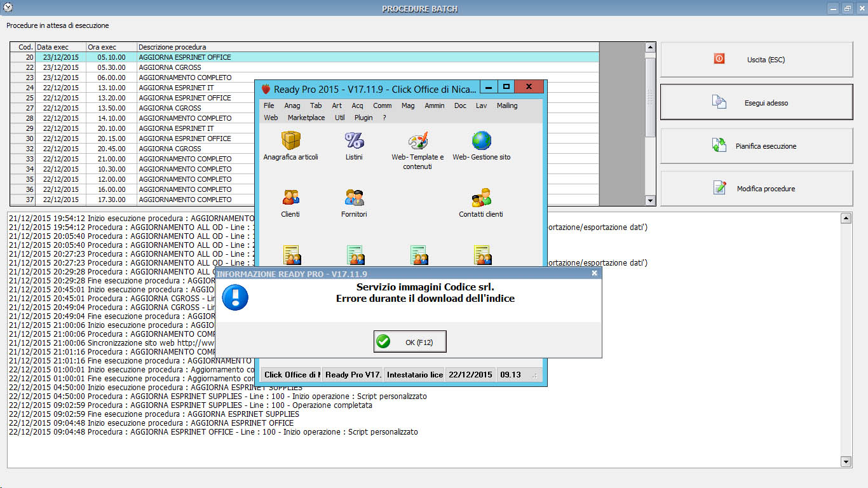The width and height of the screenshot is (868, 488).
Task: Open the Comm menu
Action: [x=383, y=105]
